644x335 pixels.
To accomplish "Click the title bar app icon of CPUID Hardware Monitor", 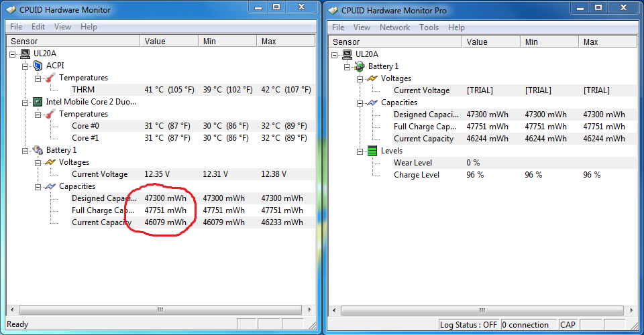I will point(11,10).
